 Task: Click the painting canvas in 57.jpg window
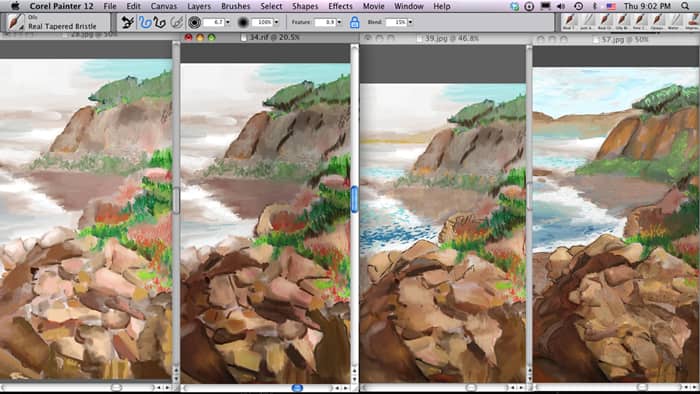click(x=615, y=225)
